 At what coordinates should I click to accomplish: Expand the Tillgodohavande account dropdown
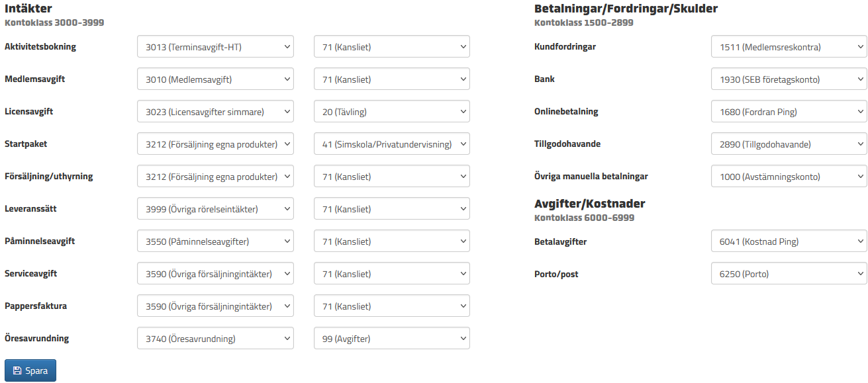tap(789, 144)
